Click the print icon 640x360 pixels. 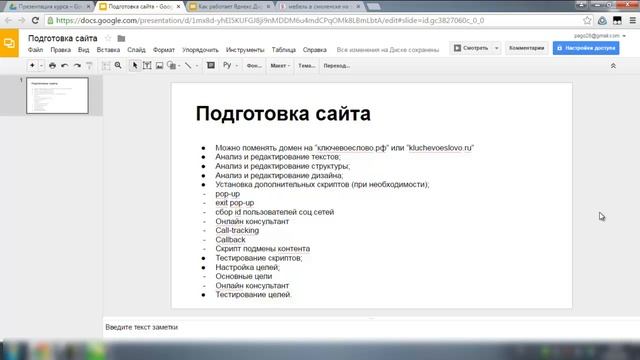tap(52, 65)
